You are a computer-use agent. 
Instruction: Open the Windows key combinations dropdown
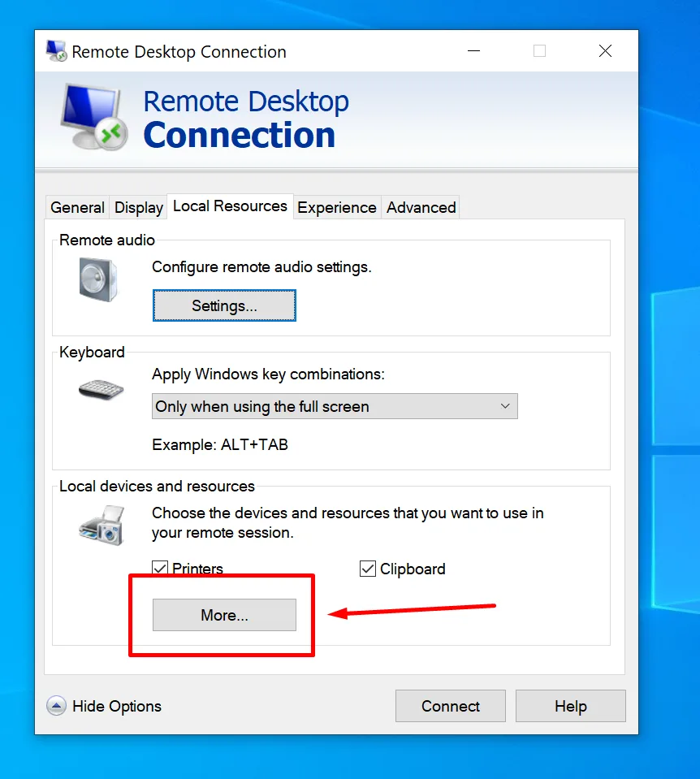click(335, 406)
